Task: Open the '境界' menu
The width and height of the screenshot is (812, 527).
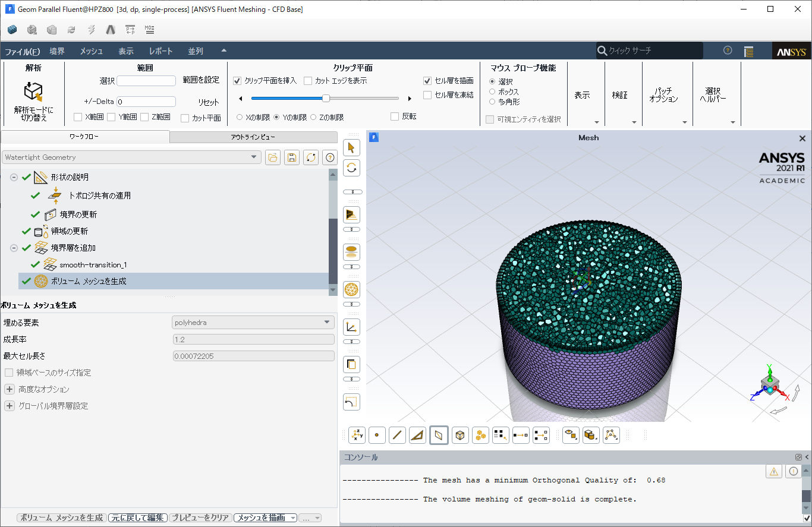Action: click(x=57, y=52)
